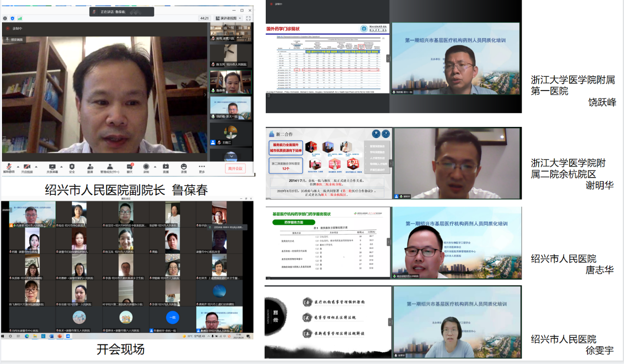
Task: Open the meeting app taskbar icon
Action: click(68, 336)
